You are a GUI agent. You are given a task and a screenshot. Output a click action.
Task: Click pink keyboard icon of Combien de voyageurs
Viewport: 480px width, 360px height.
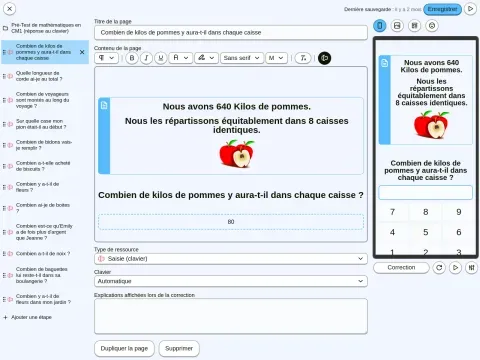pyautogui.click(x=10, y=100)
